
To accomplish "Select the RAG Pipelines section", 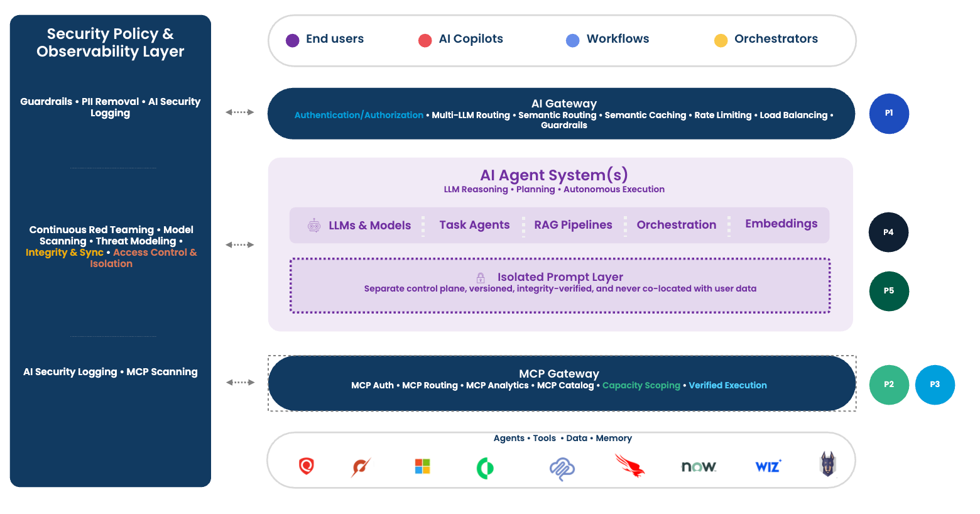I will 573,225.
